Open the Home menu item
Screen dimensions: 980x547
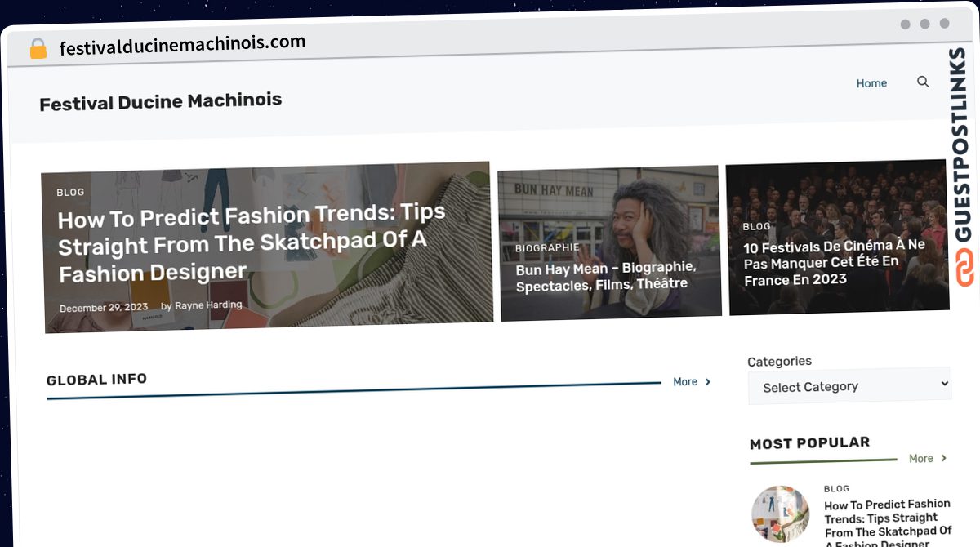pos(871,83)
